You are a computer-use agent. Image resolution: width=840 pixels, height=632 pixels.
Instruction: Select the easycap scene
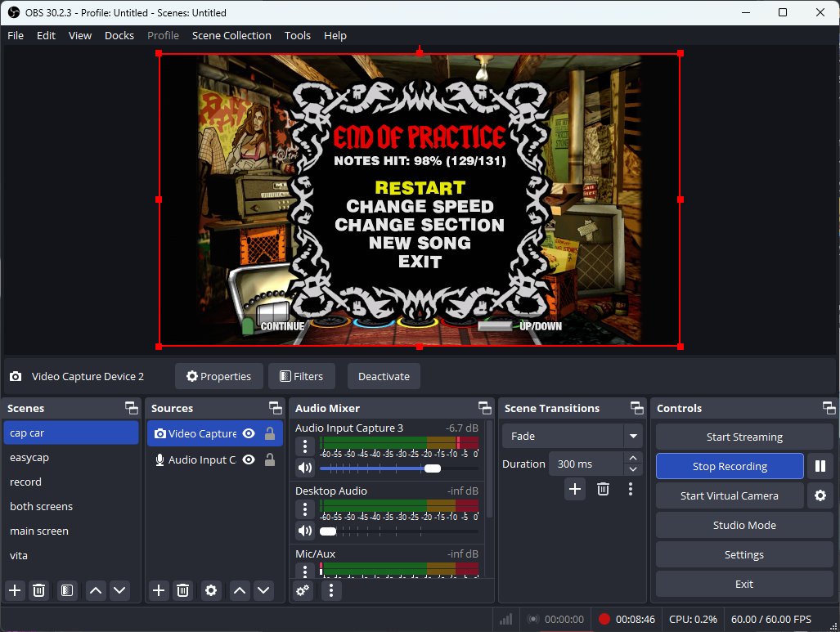coord(70,457)
